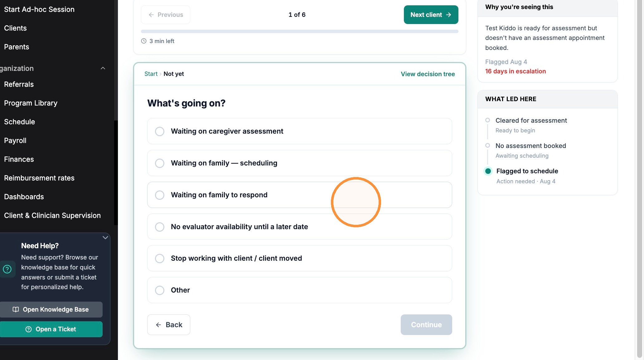Collapse the Organization sidebar section
Viewport: 644px width, 360px height.
pos(103,68)
